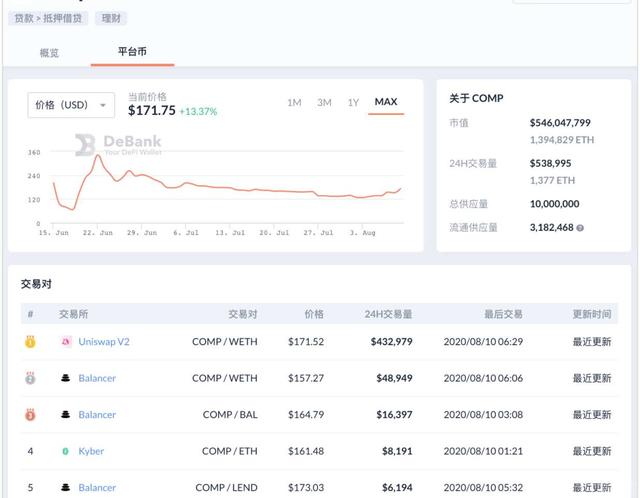Switch to the 平台币 tab
The image size is (640, 498).
click(132, 52)
